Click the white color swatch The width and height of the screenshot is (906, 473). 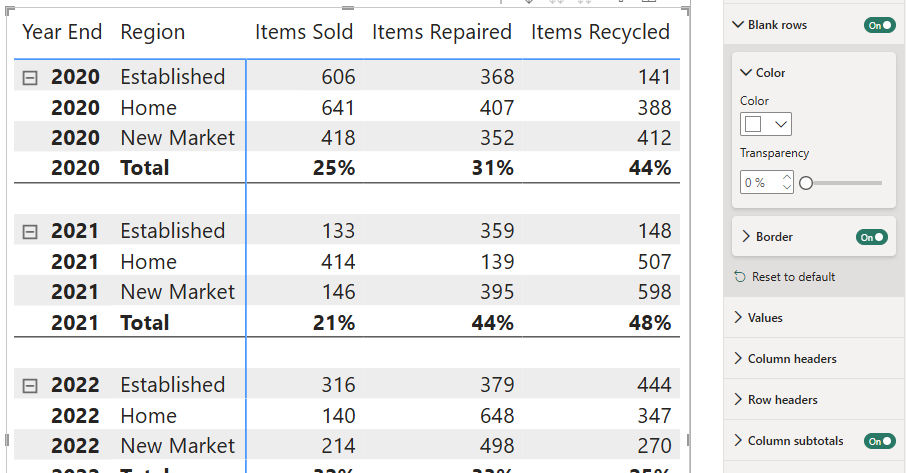point(753,124)
